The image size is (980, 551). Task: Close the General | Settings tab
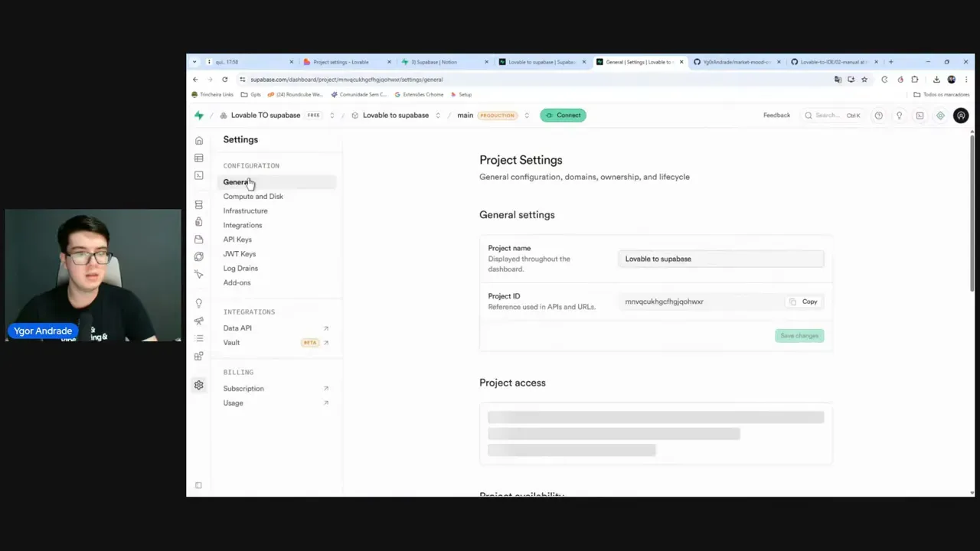click(x=681, y=62)
